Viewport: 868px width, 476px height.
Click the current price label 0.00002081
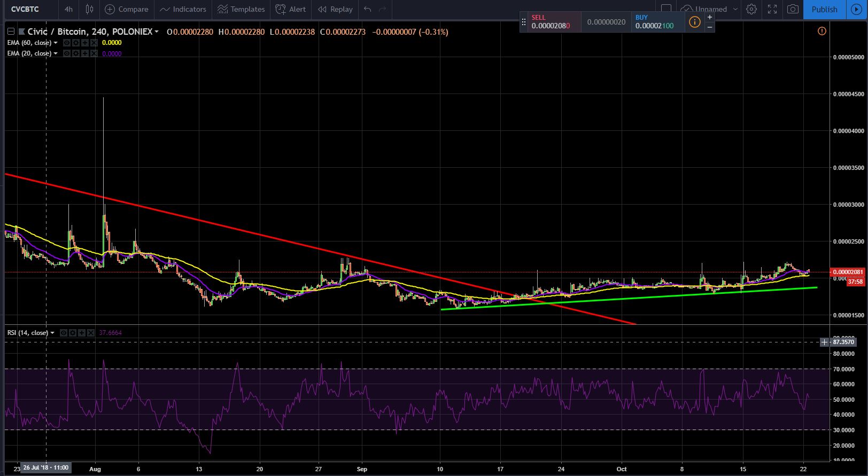[848, 272]
